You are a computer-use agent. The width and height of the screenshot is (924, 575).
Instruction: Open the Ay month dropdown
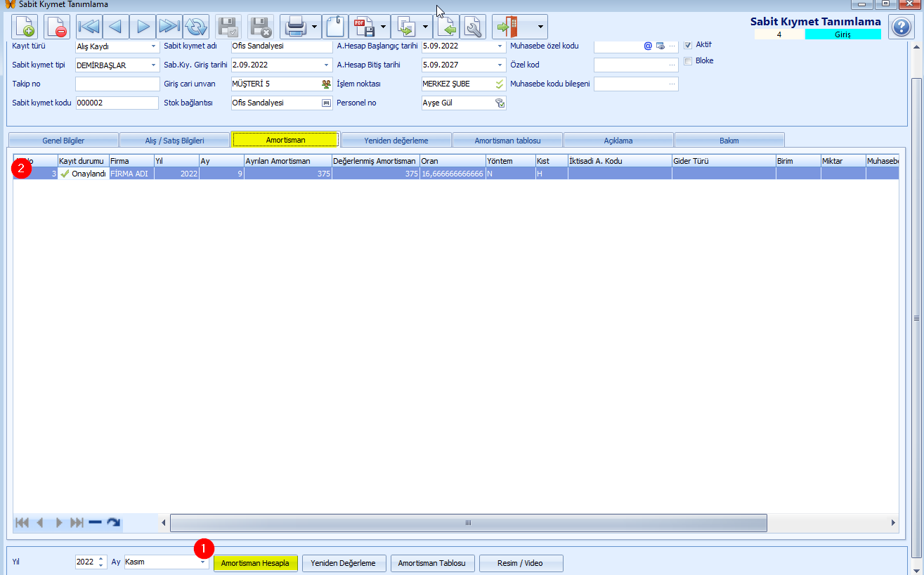tap(202, 562)
